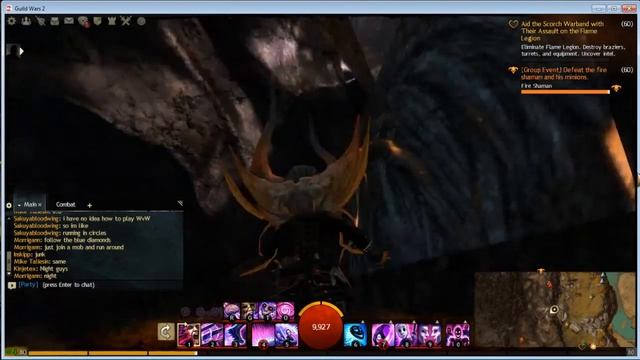Activate the fourth pink spiral shatter skill

tap(285, 311)
